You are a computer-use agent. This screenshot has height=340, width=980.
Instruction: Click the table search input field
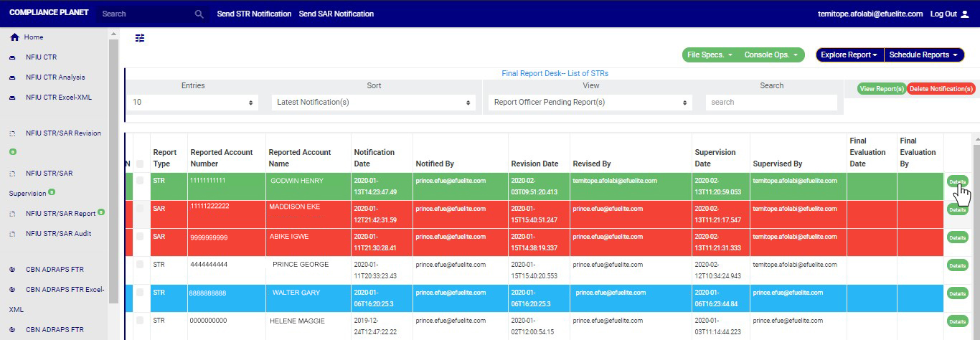[771, 103]
